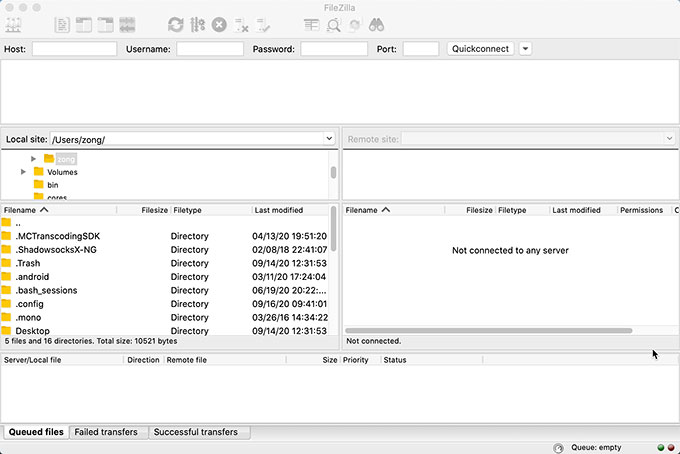
Task: Click the Size queue column header
Action: [x=313, y=360]
